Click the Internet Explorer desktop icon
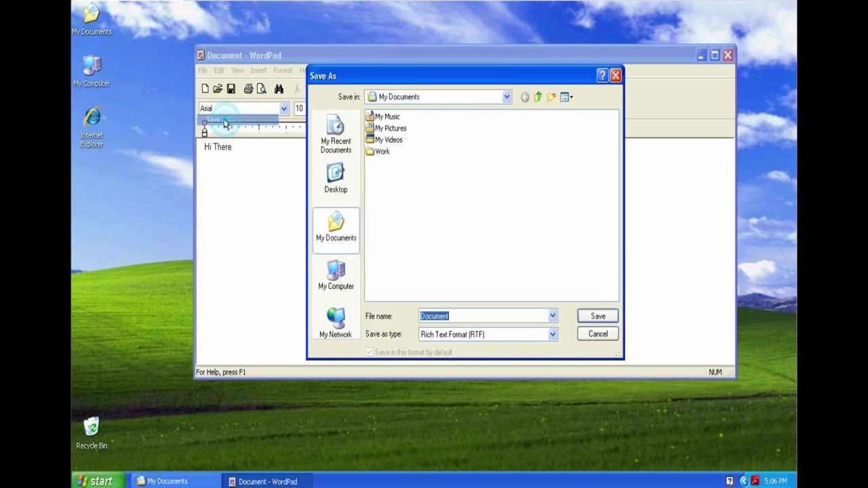The width and height of the screenshot is (868, 488). (x=92, y=127)
